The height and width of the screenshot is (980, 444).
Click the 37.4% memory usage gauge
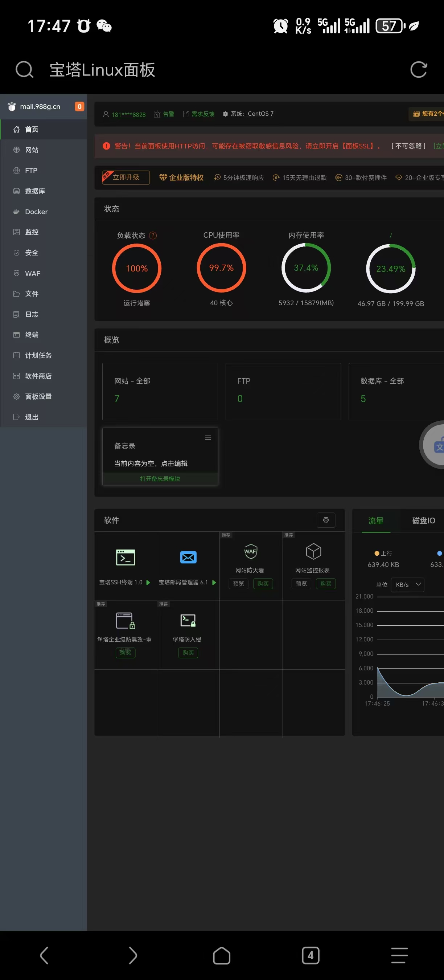(x=306, y=268)
